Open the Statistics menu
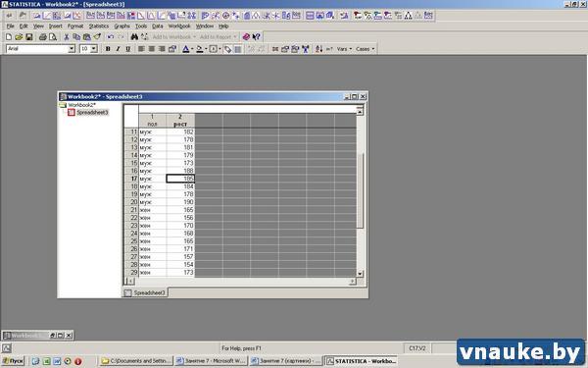This screenshot has height=368, width=588. [99, 26]
